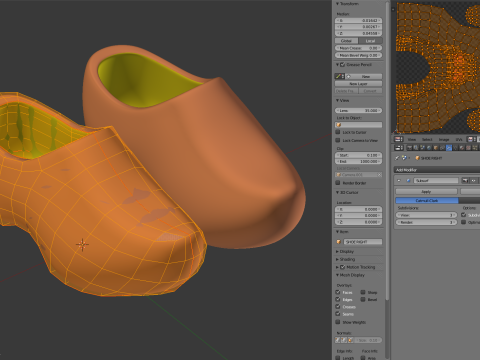Image resolution: width=480 pixels, height=360 pixels.
Task: Click the Grease Pencil data browse icon
Action: [340, 76]
